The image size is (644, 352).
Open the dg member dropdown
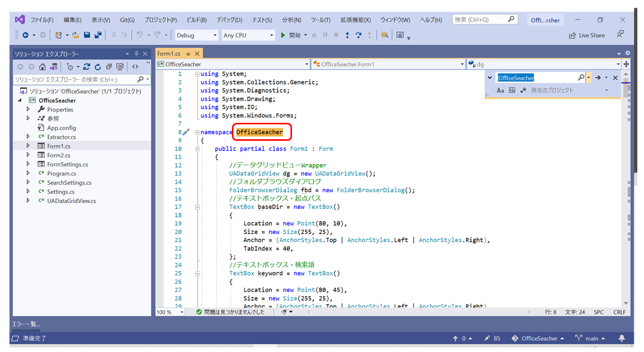[544, 64]
